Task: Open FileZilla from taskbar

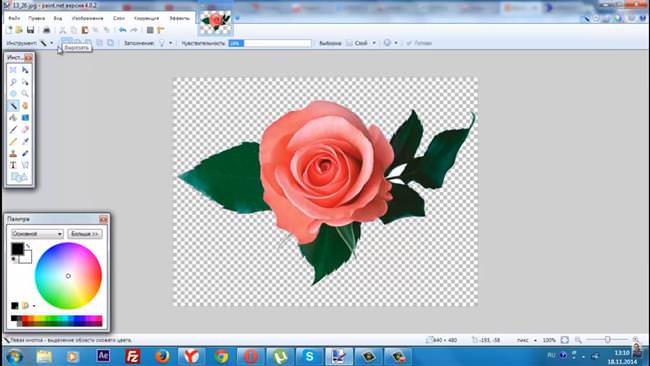Action: pos(133,356)
